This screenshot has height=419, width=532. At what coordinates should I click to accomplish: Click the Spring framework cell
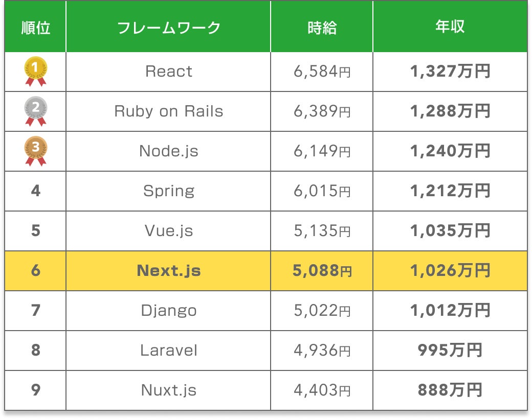point(169,191)
